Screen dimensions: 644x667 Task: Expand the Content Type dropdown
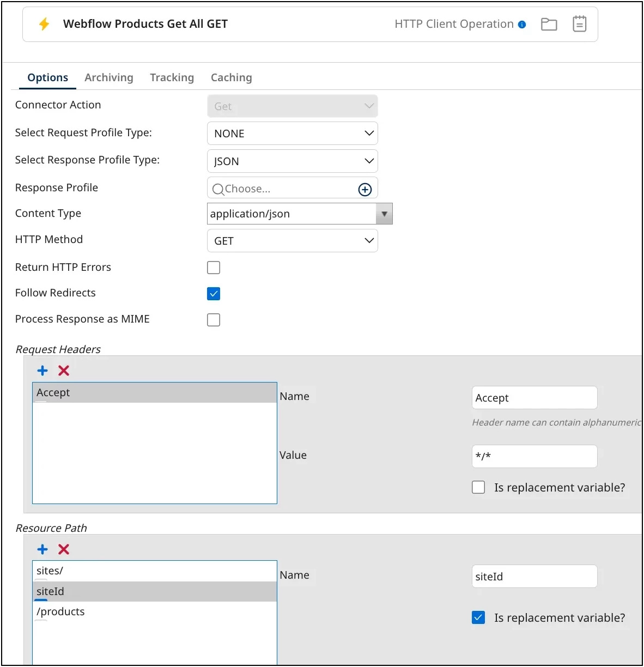tap(385, 214)
